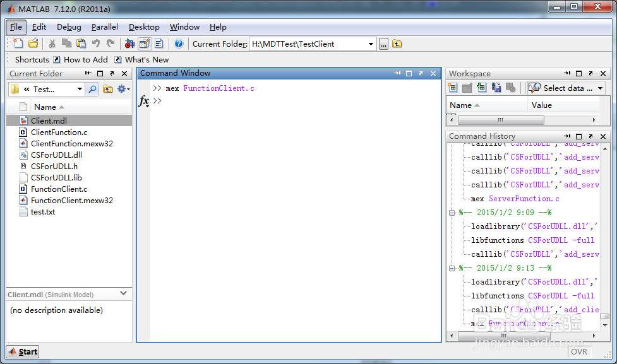
Task: Open Select data to plot dropdown
Action: pyautogui.click(x=566, y=88)
